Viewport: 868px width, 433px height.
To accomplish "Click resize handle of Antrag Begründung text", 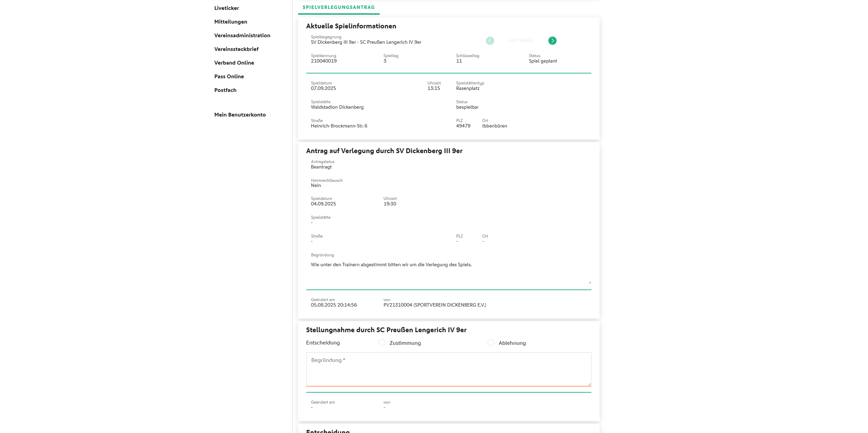I will click(590, 282).
